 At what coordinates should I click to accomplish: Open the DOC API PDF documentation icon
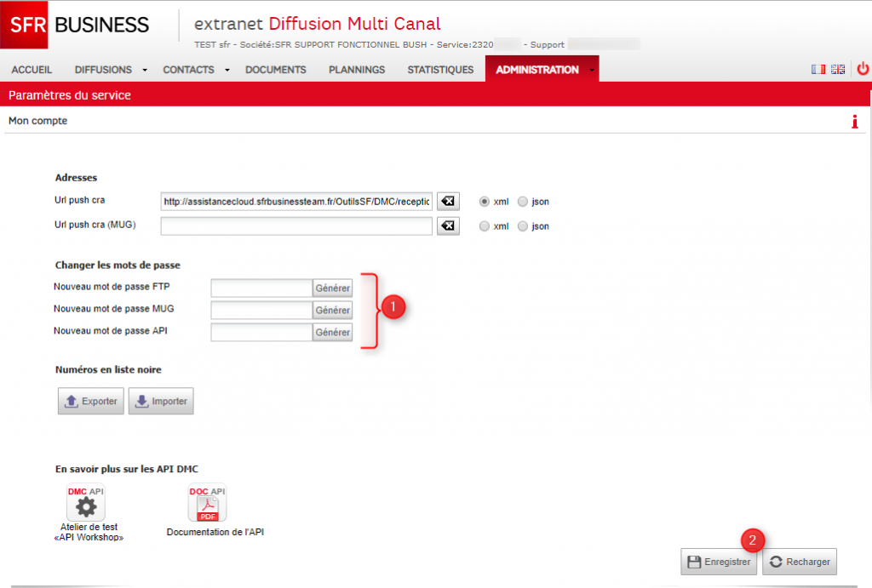[x=208, y=502]
